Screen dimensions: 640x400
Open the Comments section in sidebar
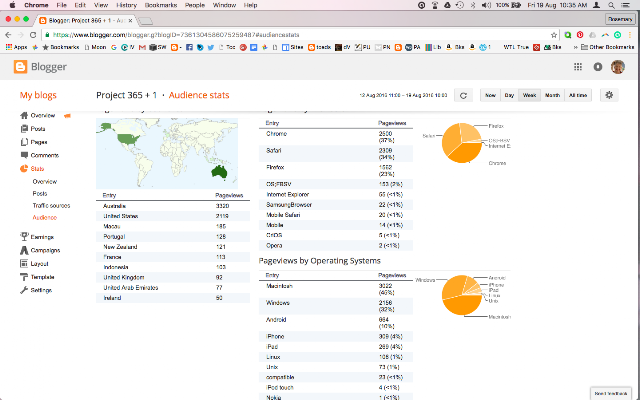click(40, 155)
